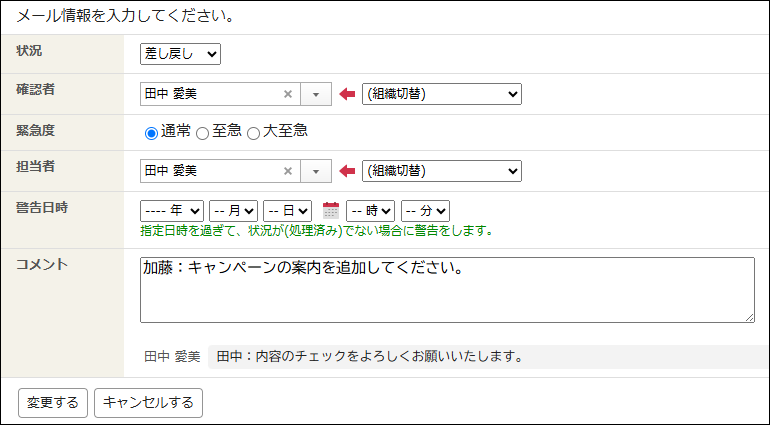
Task: Clear 田中 愛美 from the 担当者 field
Action: 288,171
